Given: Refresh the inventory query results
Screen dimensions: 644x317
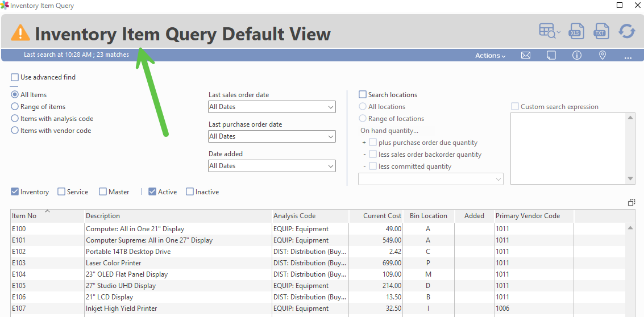Looking at the screenshot, I should tap(627, 32).
